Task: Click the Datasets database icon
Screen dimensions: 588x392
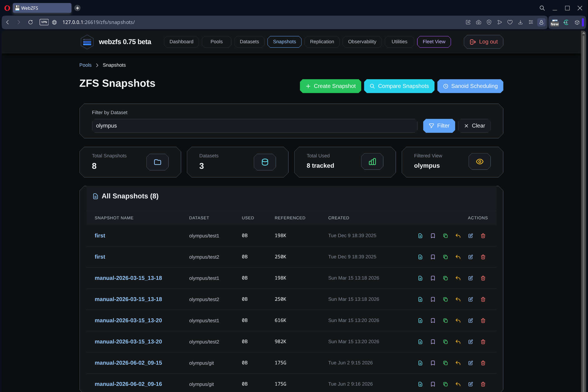Action: pyautogui.click(x=265, y=162)
